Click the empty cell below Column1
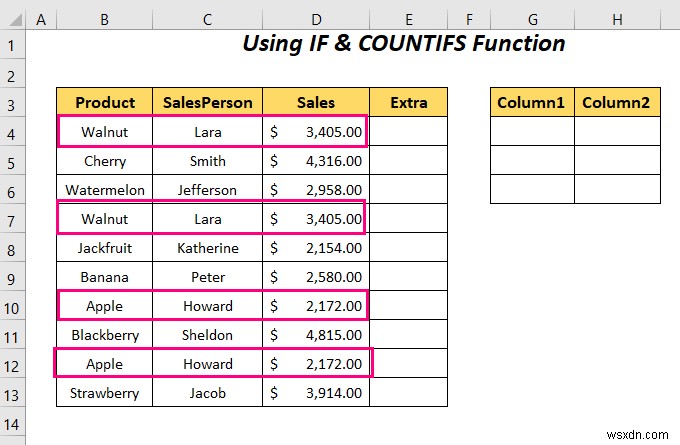The width and height of the screenshot is (680, 445). [532, 131]
